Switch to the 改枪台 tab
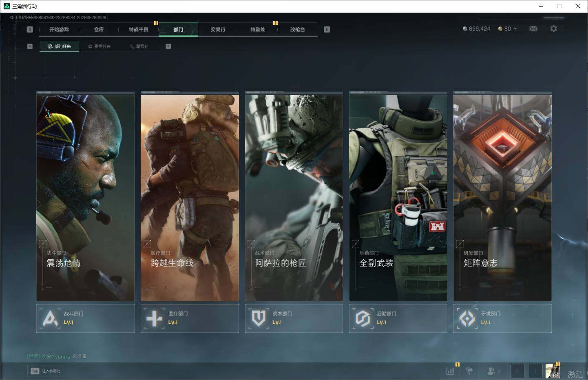The height and width of the screenshot is (380, 588). click(x=297, y=29)
